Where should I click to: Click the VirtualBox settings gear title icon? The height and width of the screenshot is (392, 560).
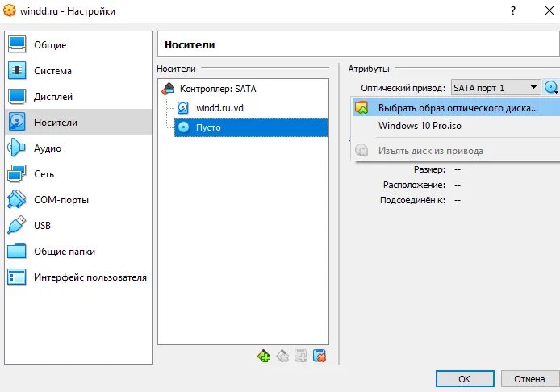pyautogui.click(x=10, y=10)
